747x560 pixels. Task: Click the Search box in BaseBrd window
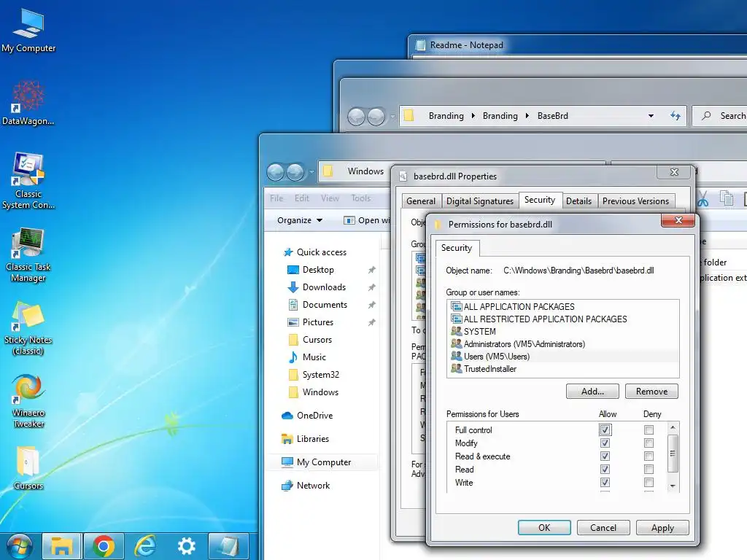coord(720,116)
